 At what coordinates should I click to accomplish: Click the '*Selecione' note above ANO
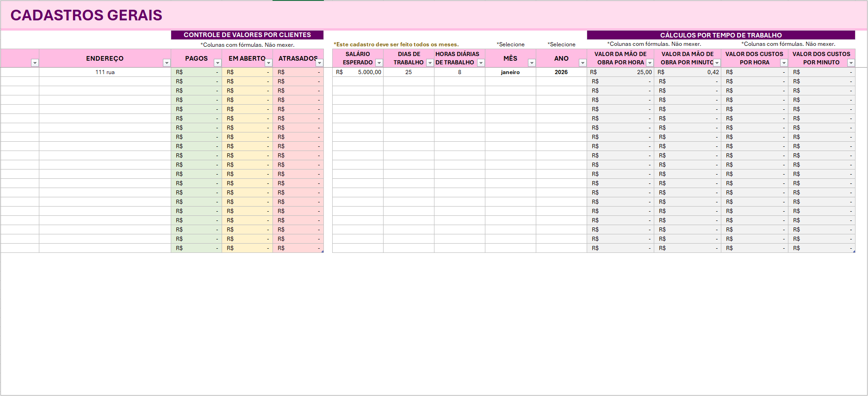(562, 44)
